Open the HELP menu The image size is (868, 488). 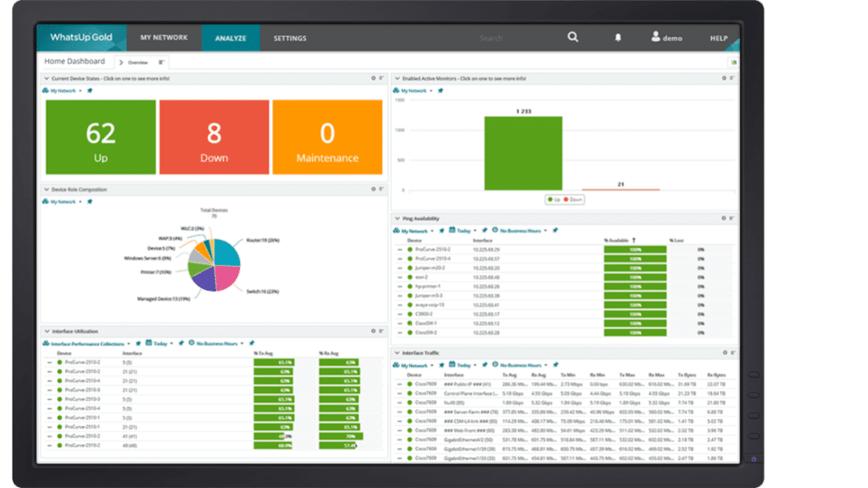click(x=719, y=38)
